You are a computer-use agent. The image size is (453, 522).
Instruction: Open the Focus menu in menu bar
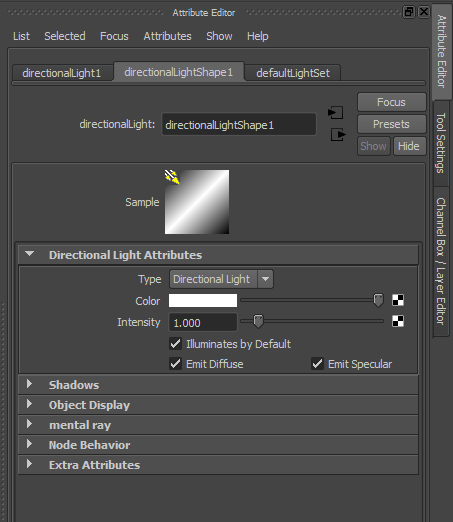click(x=114, y=36)
